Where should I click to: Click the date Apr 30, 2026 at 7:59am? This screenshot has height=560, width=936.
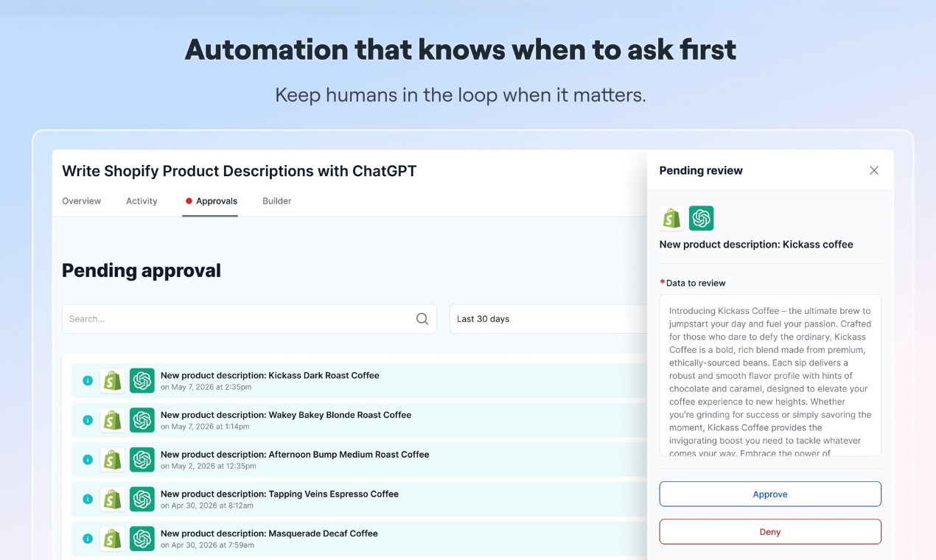pos(207,545)
